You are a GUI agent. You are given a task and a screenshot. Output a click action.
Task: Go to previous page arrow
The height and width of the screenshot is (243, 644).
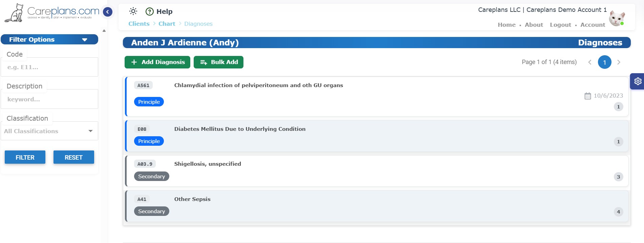590,62
